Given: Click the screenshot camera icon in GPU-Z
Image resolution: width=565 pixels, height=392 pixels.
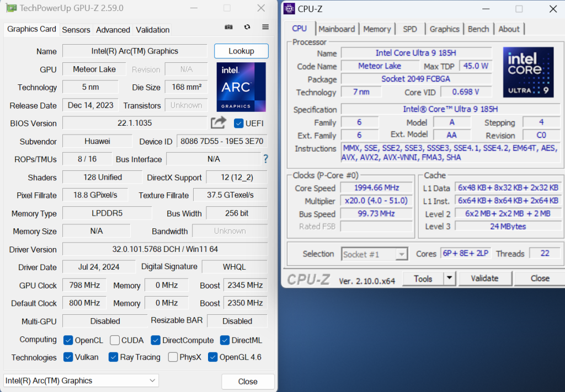Looking at the screenshot, I should (x=229, y=27).
